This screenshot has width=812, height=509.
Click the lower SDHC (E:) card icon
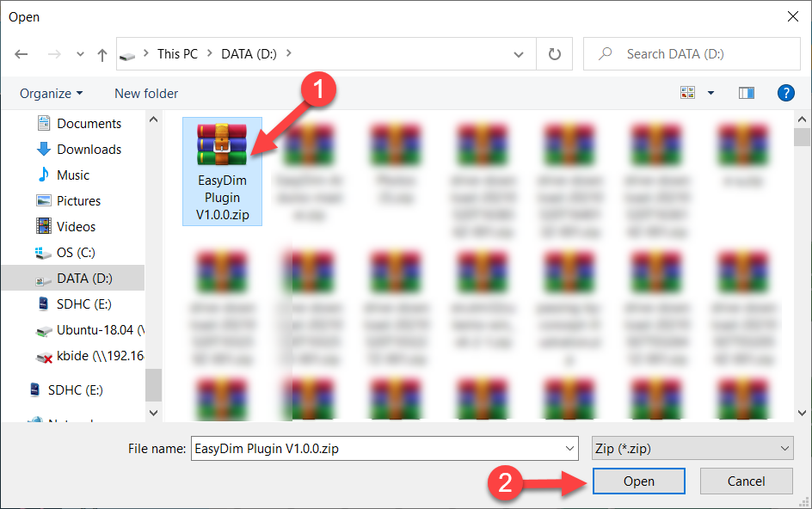coord(35,389)
